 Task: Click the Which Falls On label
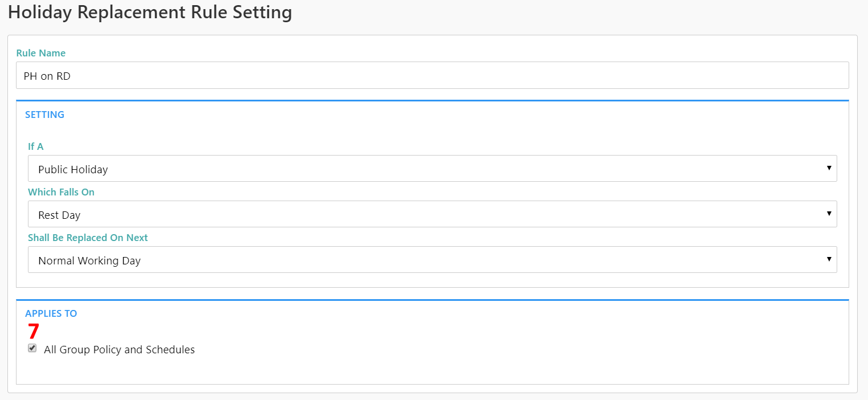[61, 192]
